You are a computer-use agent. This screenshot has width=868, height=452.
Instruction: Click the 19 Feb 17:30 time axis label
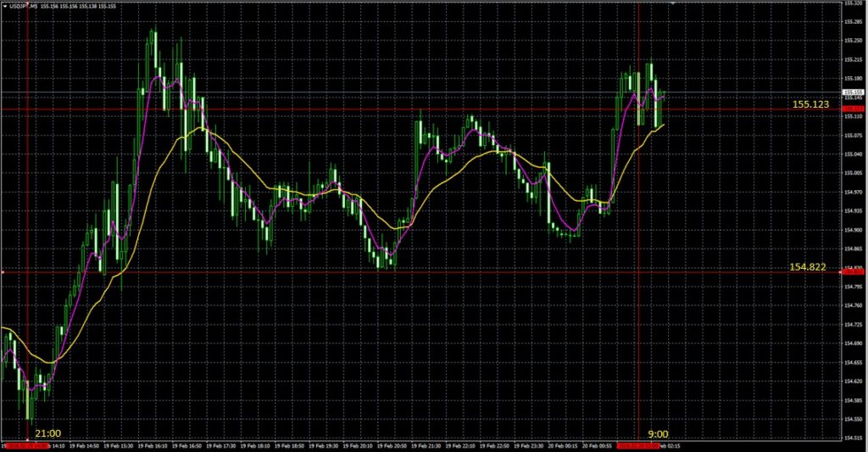(222, 446)
